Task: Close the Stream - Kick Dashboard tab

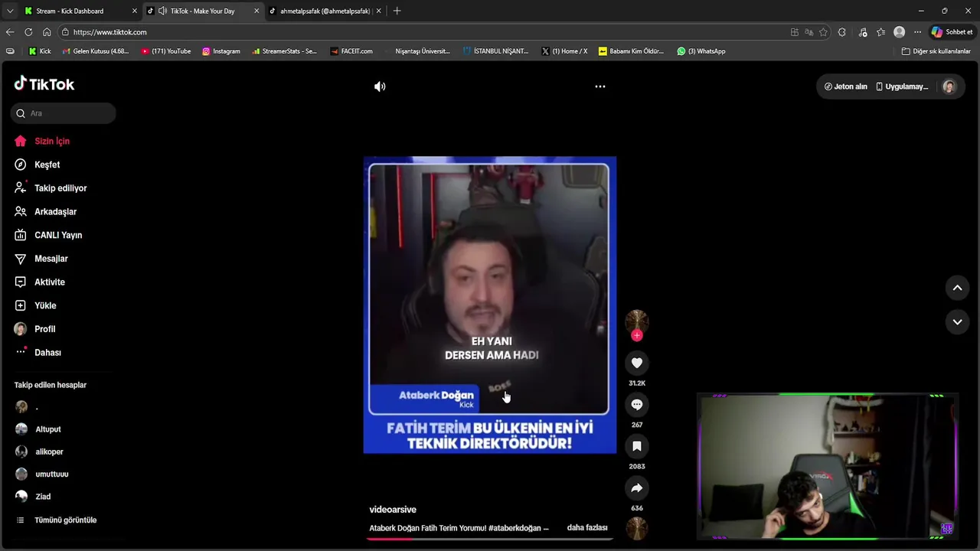Action: tap(135, 11)
